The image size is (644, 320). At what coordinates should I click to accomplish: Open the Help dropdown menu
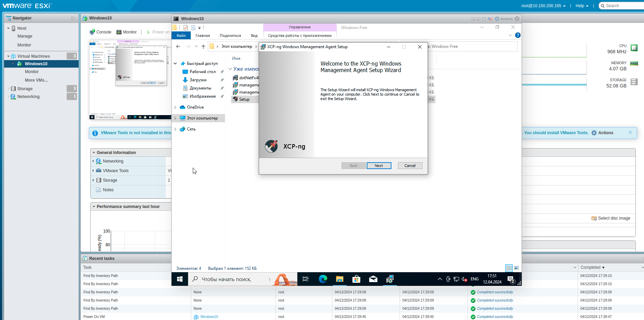coord(582,6)
